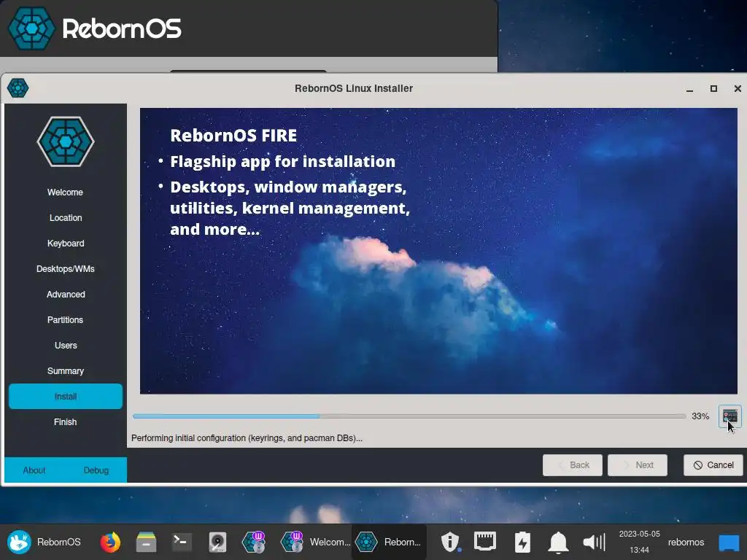
Task: Open the file manager from taskbar
Action: pos(146,542)
